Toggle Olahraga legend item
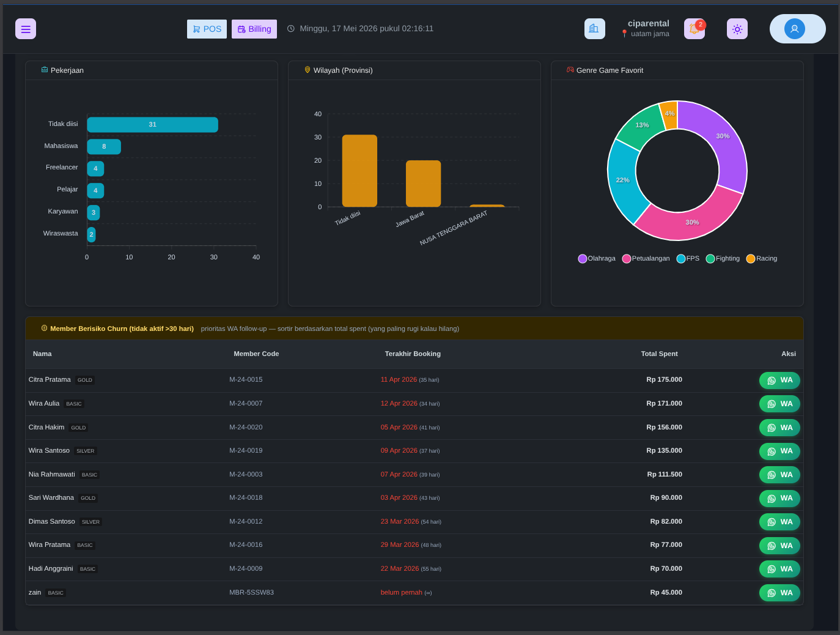 (x=597, y=259)
